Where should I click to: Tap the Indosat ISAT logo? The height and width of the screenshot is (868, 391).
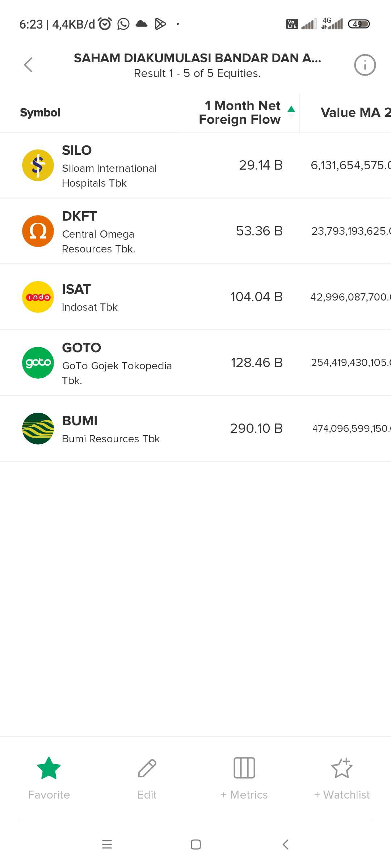(x=38, y=297)
